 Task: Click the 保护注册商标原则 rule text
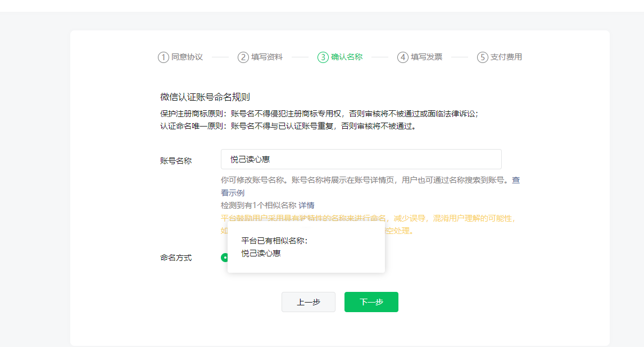coord(319,114)
